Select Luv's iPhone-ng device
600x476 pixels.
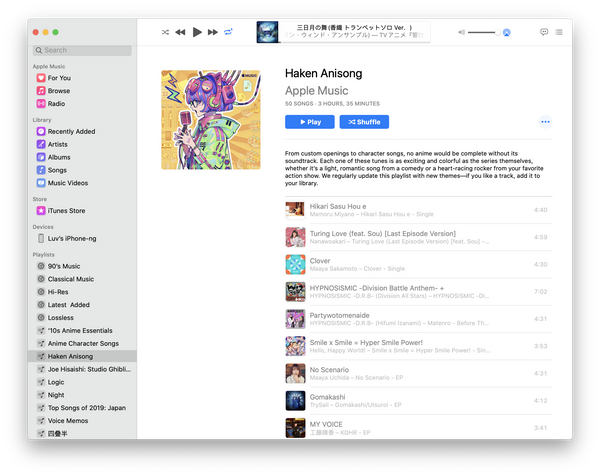coord(82,238)
